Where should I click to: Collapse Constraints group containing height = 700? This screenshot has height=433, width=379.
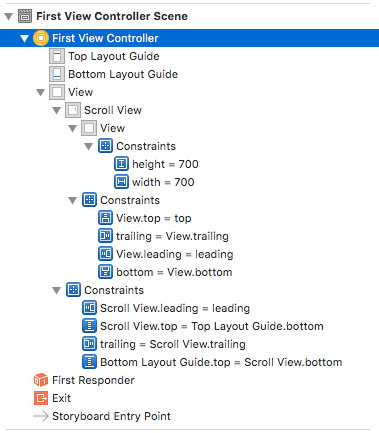click(89, 146)
